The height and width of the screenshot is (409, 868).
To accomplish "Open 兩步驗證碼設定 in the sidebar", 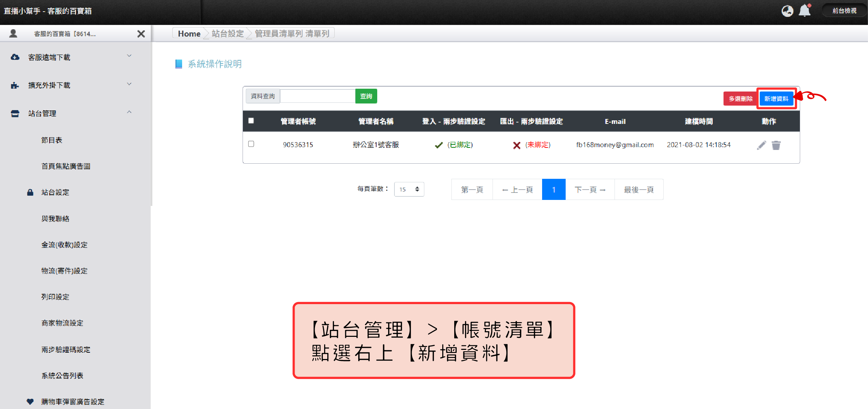I will point(66,350).
